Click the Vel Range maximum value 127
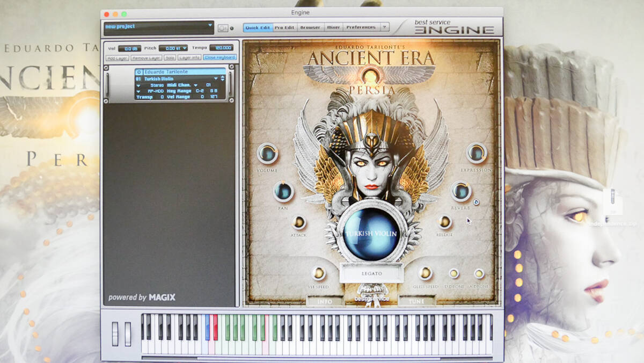 [214, 97]
